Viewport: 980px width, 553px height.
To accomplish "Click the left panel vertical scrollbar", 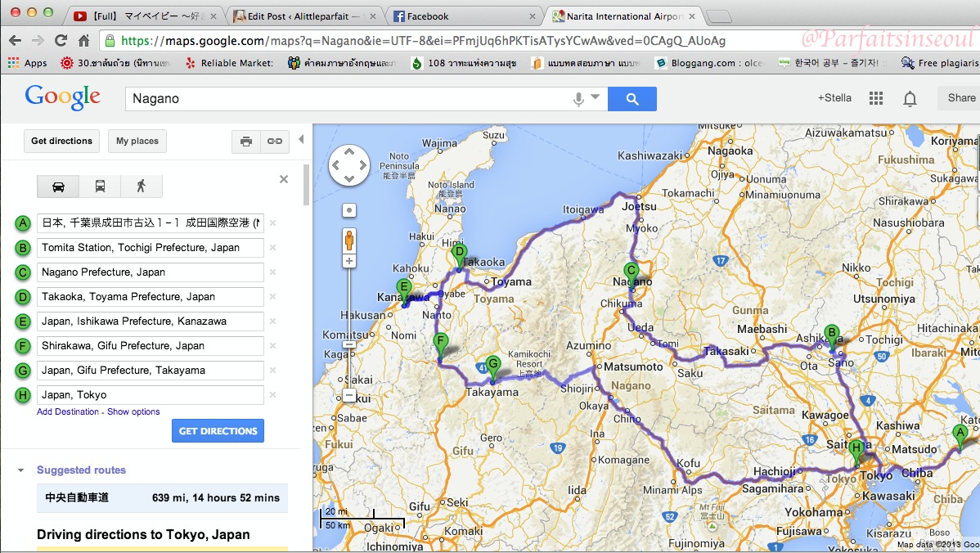I will coord(306,185).
